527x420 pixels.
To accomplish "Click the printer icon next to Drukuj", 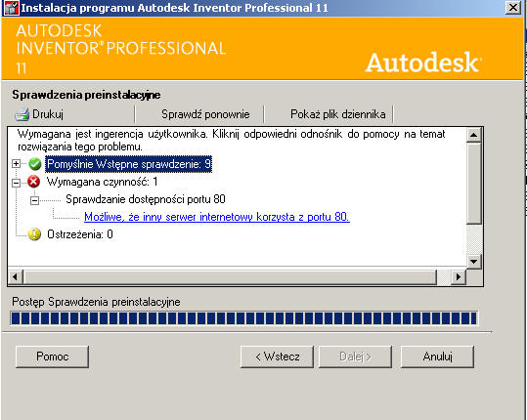I will (x=22, y=114).
